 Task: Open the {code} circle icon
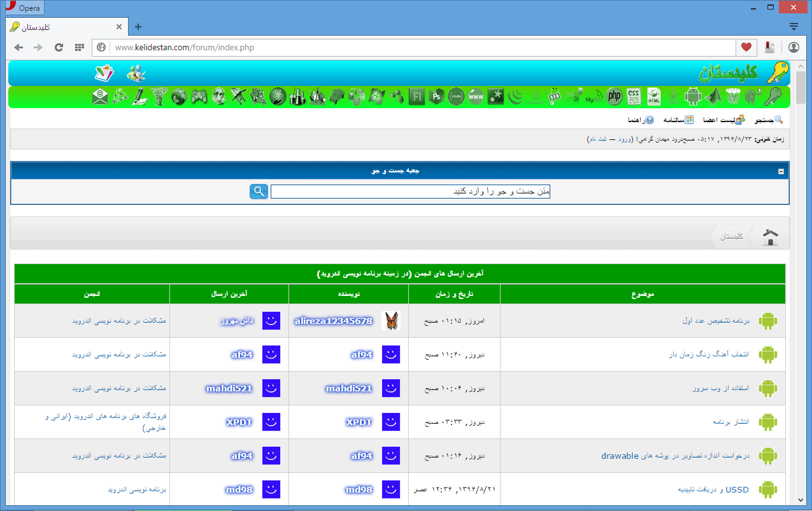456,96
